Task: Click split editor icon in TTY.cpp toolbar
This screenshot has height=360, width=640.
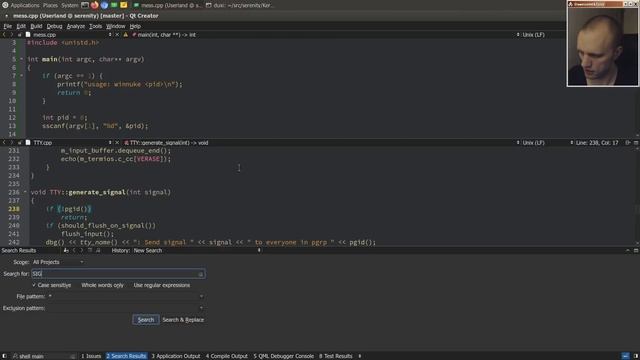Action: tap(628, 142)
